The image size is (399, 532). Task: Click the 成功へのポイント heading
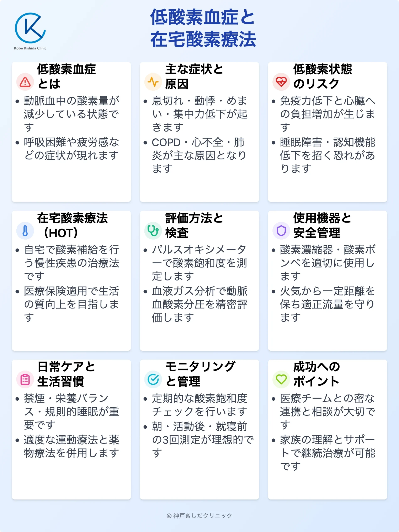pos(316,374)
